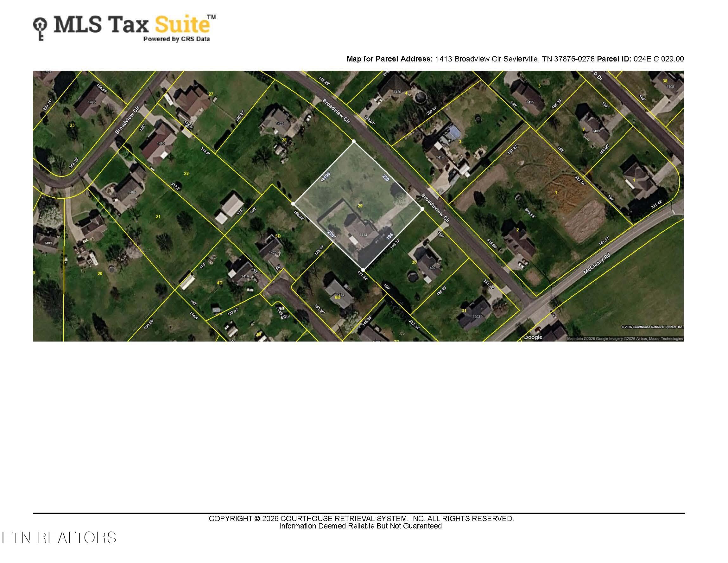Click the west corner vertex dot of parcel 29
The width and height of the screenshot is (728, 563).
point(293,203)
